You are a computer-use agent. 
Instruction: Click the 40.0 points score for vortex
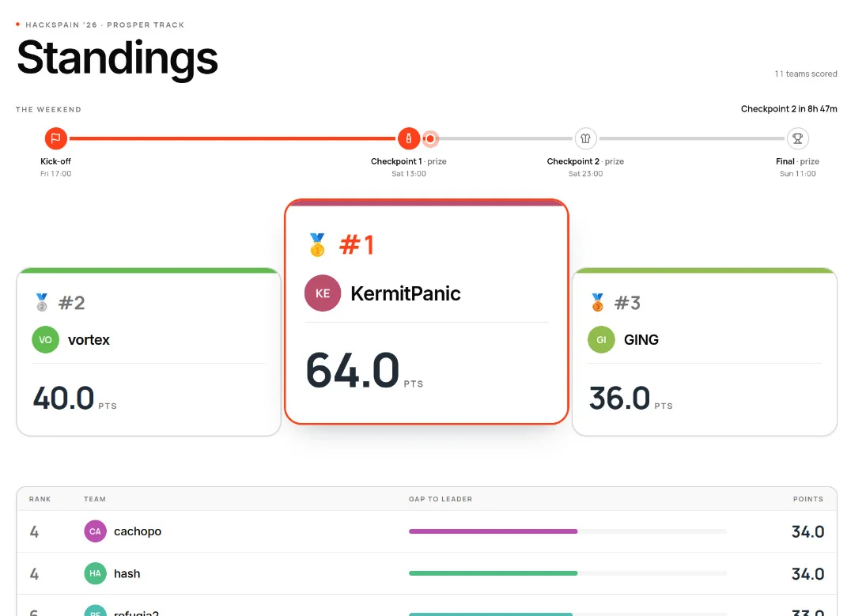63,398
